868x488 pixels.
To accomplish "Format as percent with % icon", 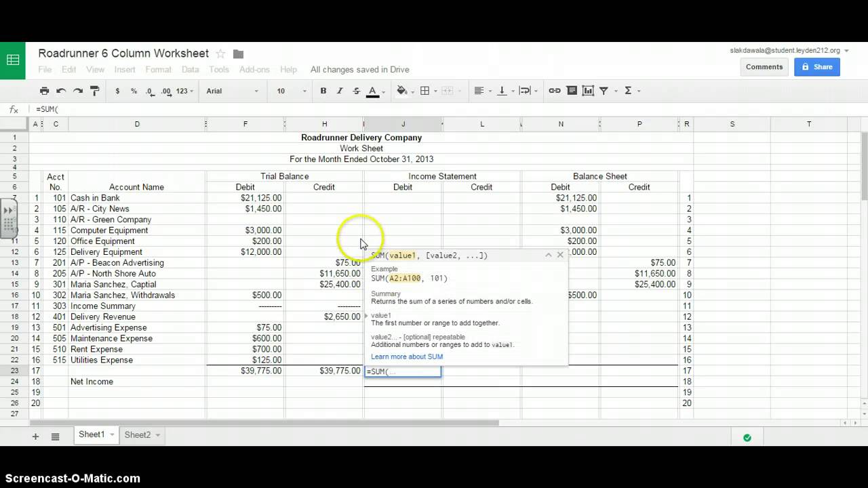I will point(134,91).
